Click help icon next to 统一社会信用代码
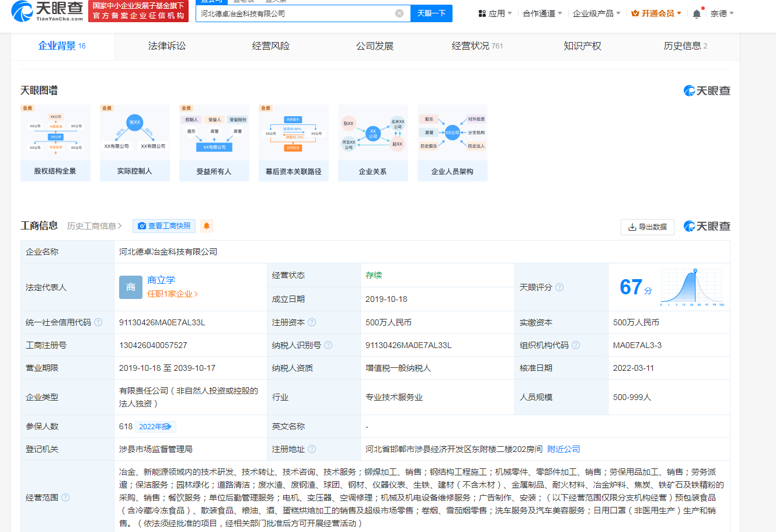 [x=98, y=322]
